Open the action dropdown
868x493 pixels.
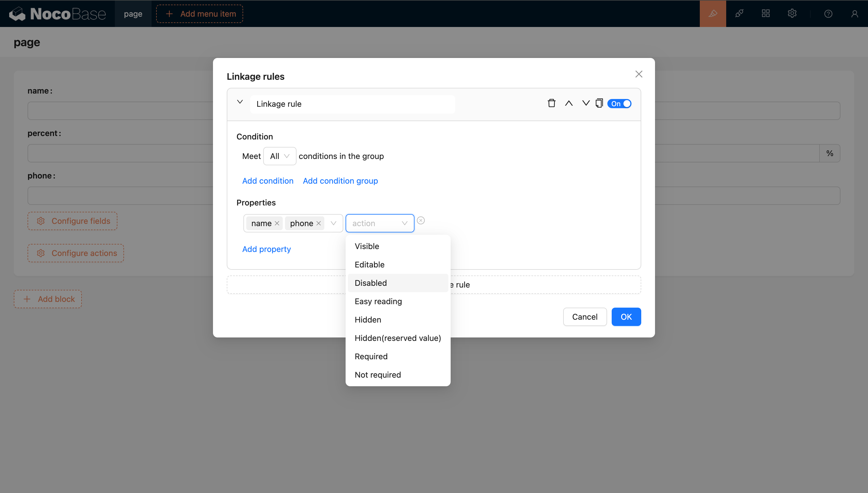(x=380, y=223)
